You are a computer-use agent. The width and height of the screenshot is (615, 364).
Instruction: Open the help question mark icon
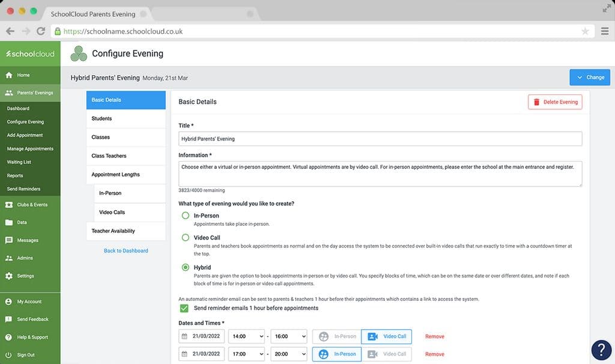600,349
